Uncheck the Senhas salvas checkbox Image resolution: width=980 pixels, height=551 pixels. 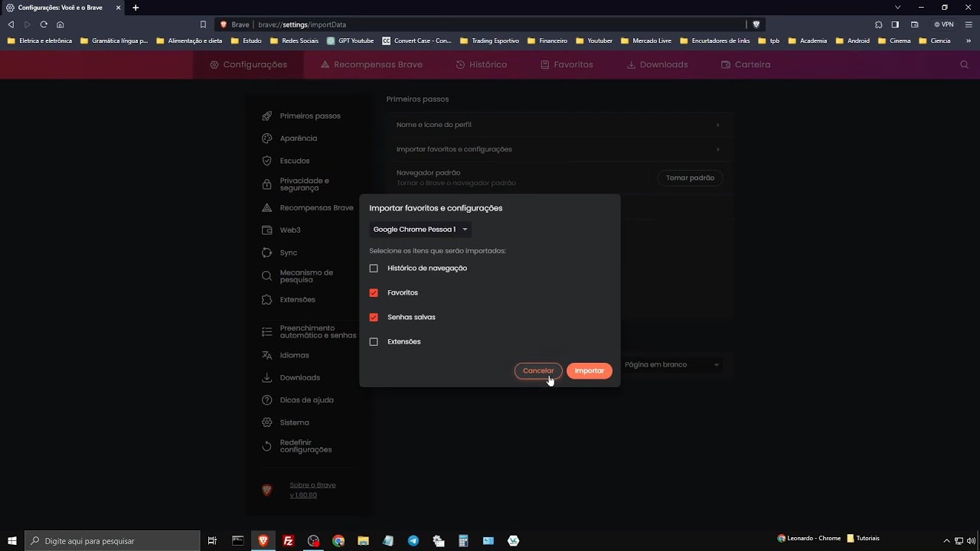coord(374,318)
